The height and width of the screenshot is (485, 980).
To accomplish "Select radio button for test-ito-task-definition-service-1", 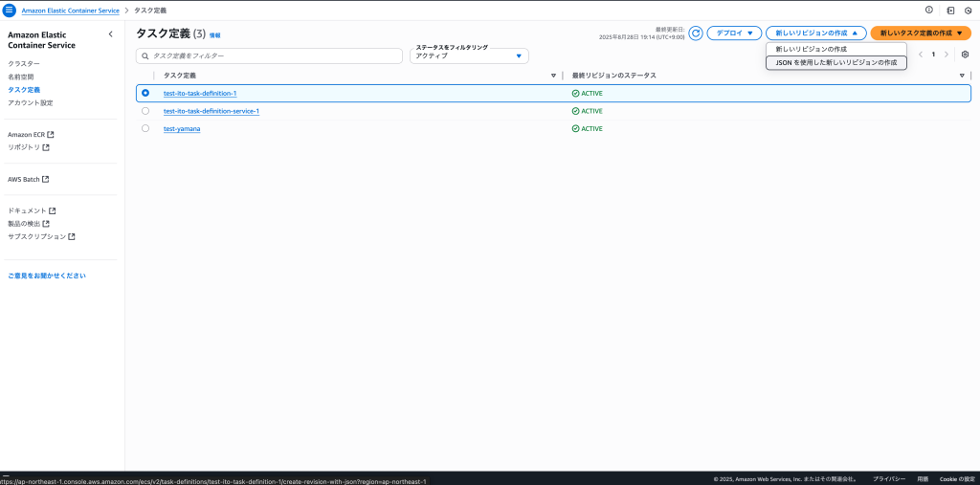I will click(x=145, y=111).
